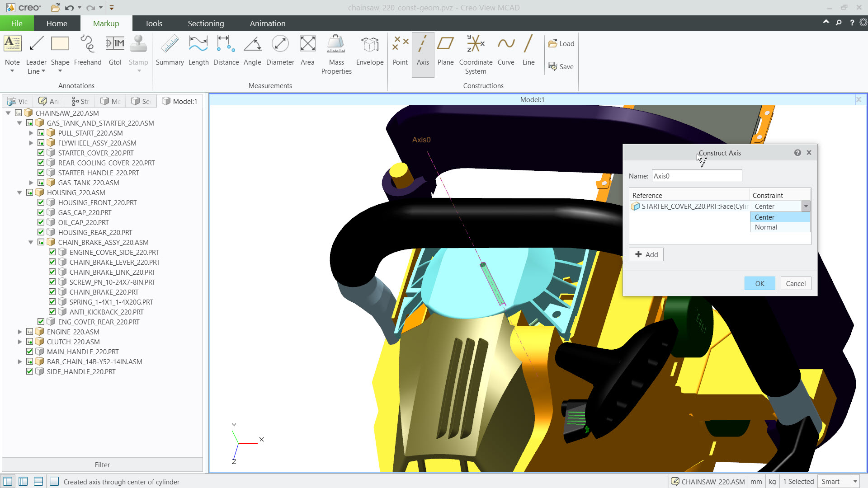
Task: Open the Envelope measurement tool
Action: tap(370, 51)
